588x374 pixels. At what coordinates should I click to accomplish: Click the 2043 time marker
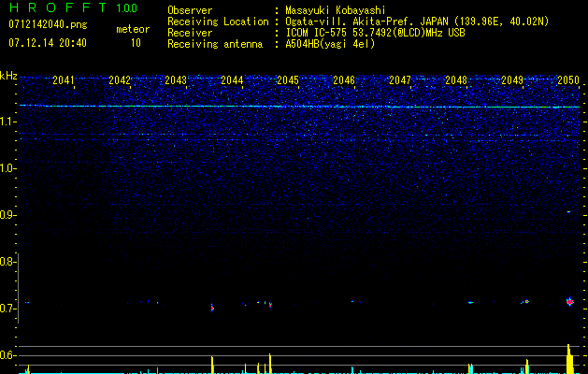(x=176, y=79)
